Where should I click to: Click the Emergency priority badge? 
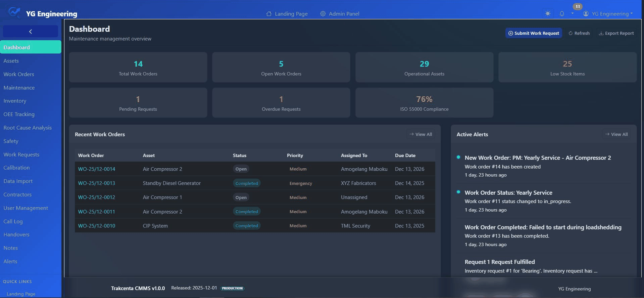(x=301, y=183)
